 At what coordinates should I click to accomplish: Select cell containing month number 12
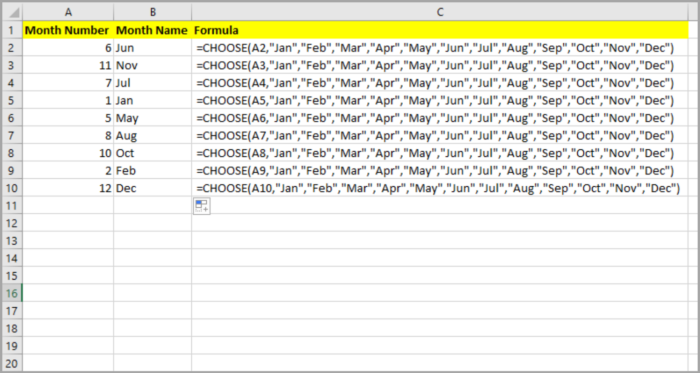[x=68, y=188]
